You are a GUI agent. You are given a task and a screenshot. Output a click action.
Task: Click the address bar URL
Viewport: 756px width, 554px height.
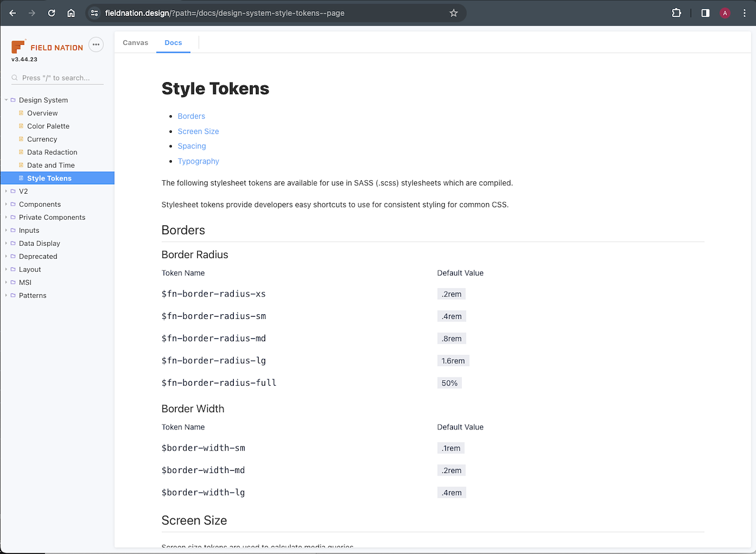click(224, 13)
